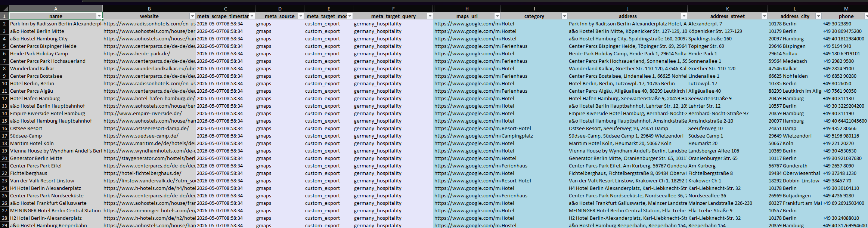Image resolution: width=868 pixels, height=228 pixels.
Task: Open the https://hotel-fichtelberghaus.de/ link
Action: (x=142, y=173)
